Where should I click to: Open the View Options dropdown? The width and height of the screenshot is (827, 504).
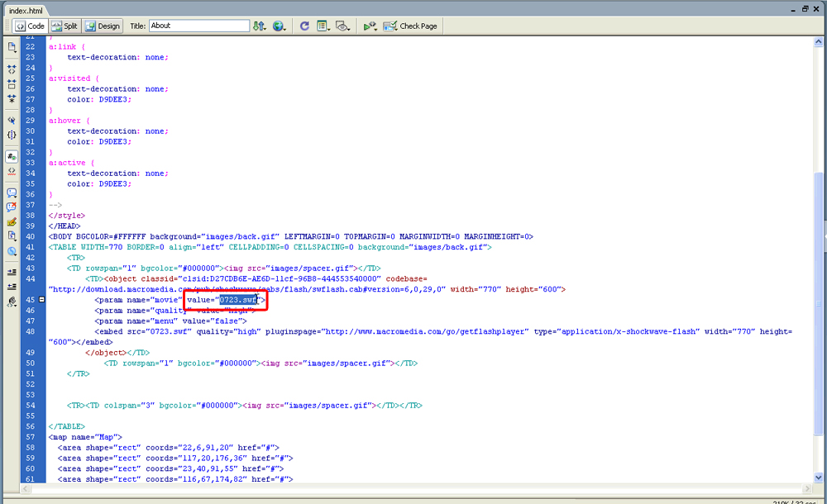(323, 26)
